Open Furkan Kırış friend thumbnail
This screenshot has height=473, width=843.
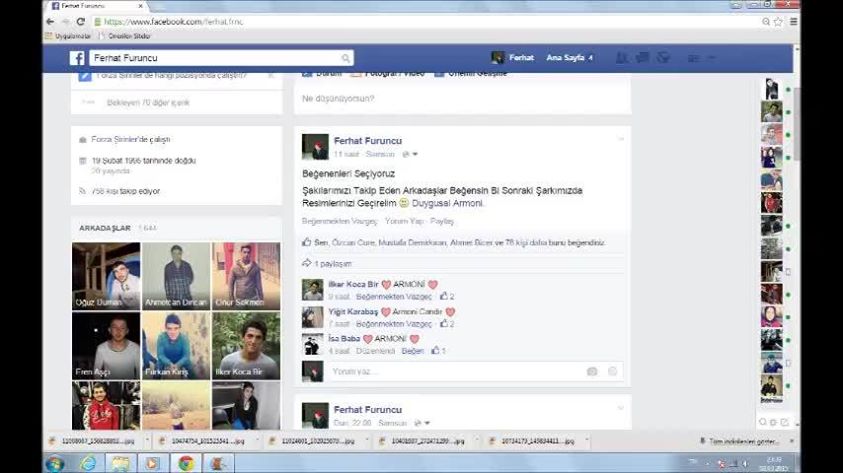tap(176, 346)
